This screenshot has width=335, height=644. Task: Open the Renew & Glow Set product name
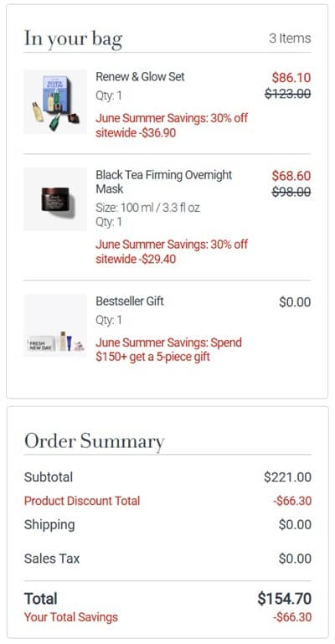[x=140, y=77]
